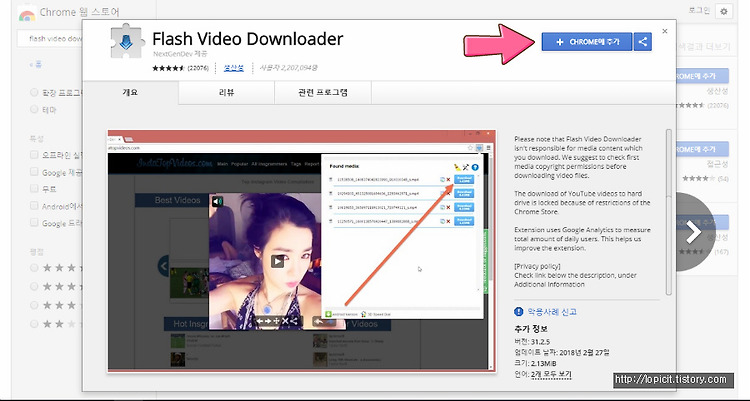Image resolution: width=750 pixels, height=401 pixels.
Task: Click the Privacy policy text in description
Action: pos(537,266)
